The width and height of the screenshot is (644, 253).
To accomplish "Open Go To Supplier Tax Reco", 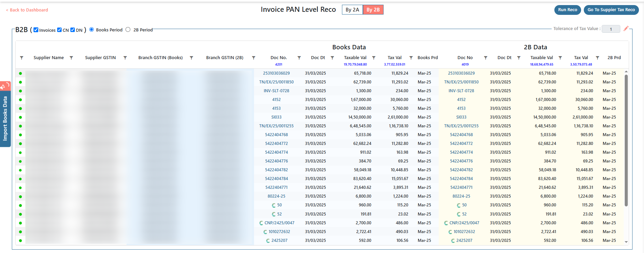I will coord(611,10).
